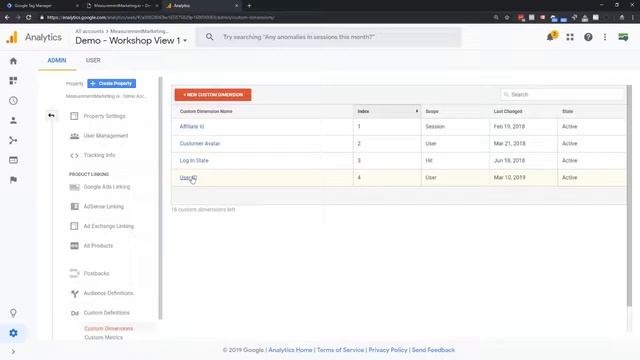Click the back arrow in property column
The image size is (640, 360).
(x=51, y=116)
